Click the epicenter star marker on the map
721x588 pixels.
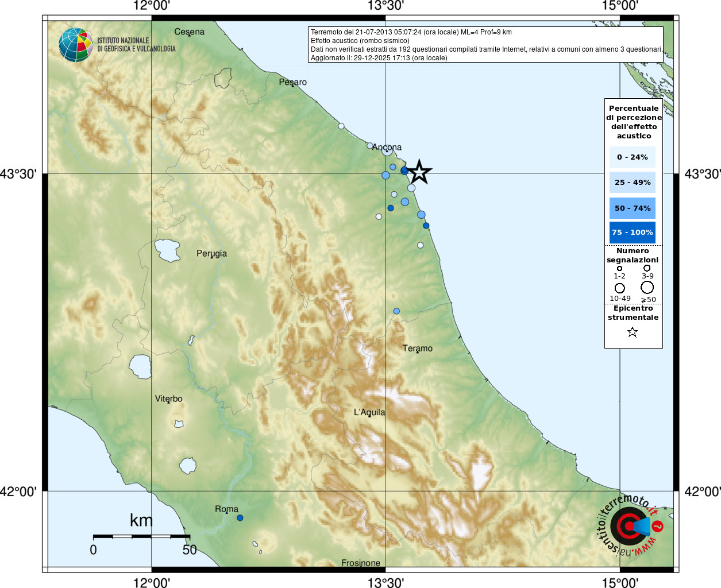pos(419,172)
